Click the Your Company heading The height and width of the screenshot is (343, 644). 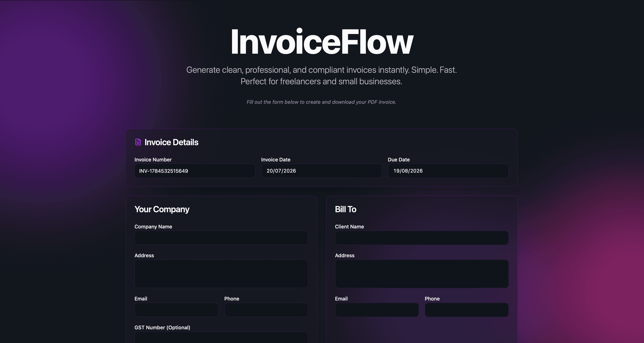[x=162, y=209]
